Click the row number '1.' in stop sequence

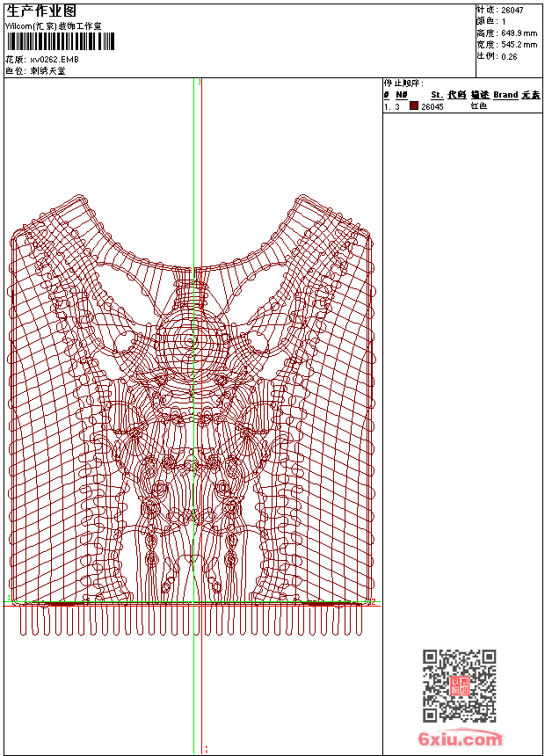pyautogui.click(x=387, y=106)
